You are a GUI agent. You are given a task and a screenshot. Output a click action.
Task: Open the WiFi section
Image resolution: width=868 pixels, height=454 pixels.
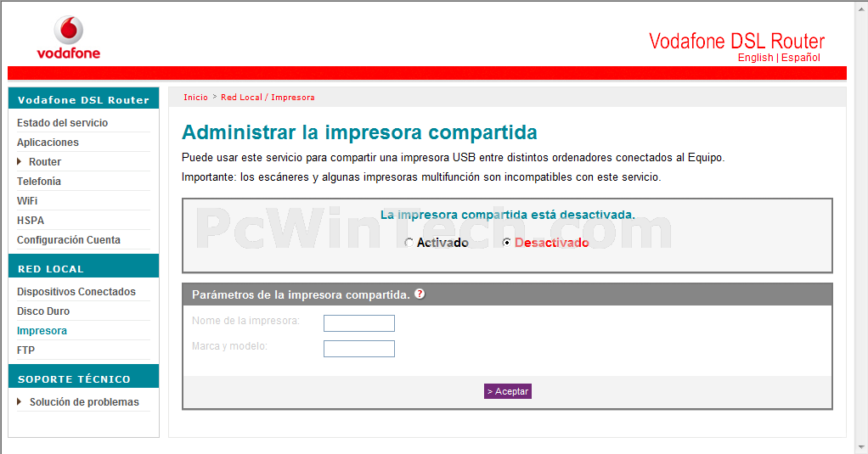27,201
